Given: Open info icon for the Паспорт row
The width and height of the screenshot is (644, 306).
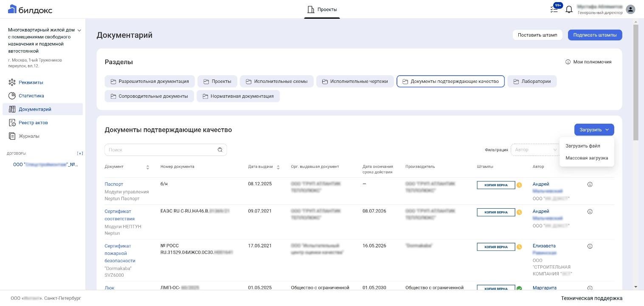Looking at the screenshot, I should click(590, 184).
